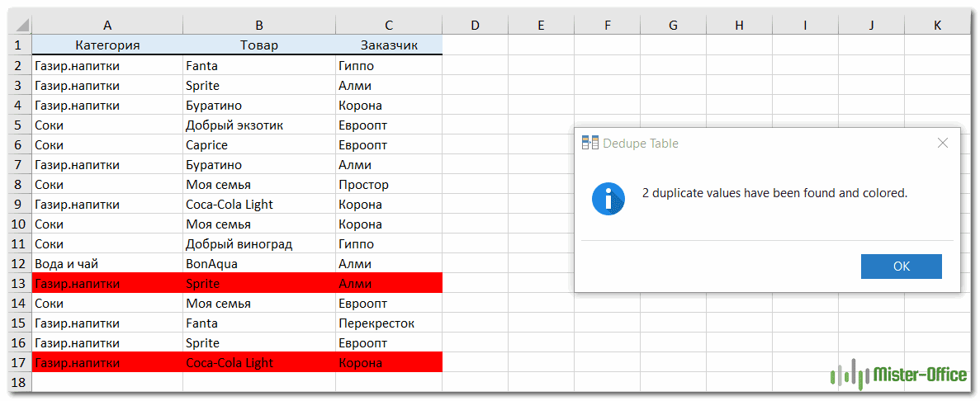Select column D header

tap(475, 26)
